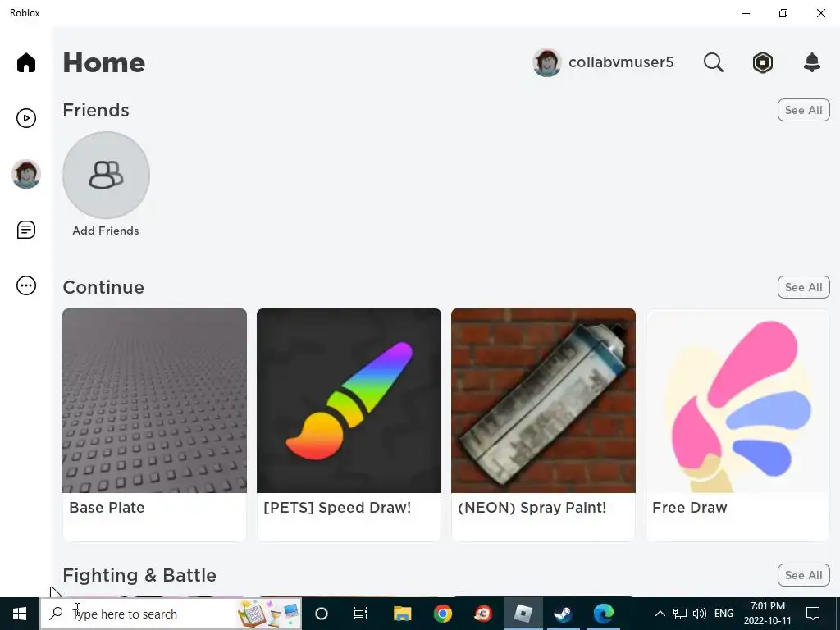Open the network status tray icon
The width and height of the screenshot is (840, 630).
click(x=680, y=614)
